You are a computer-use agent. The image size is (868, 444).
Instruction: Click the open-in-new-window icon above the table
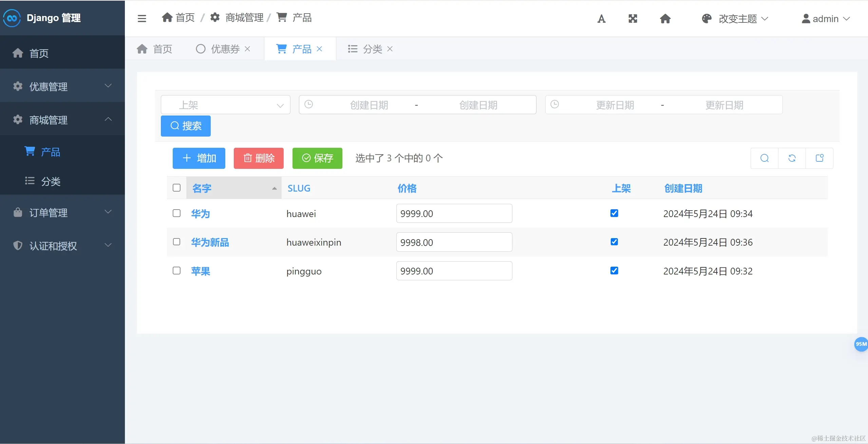[819, 158]
